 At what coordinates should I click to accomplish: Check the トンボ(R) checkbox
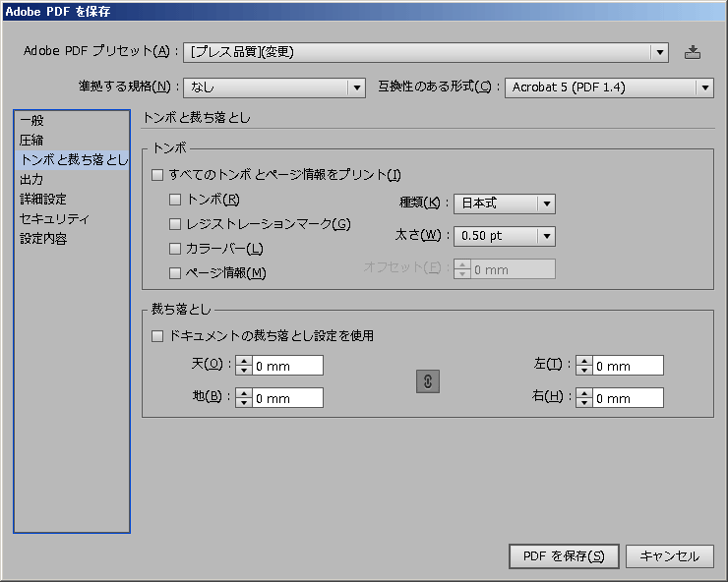pos(175,200)
